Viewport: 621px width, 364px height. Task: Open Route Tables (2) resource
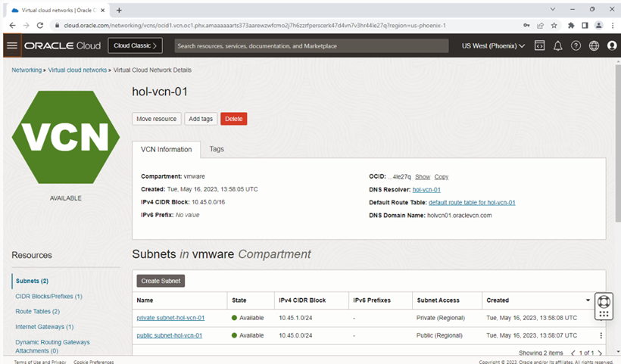38,311
